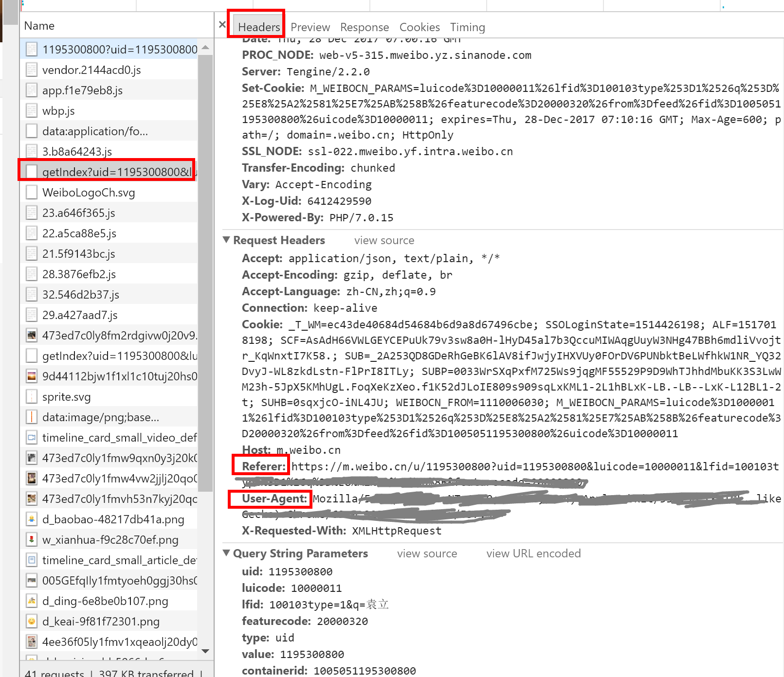
Task: Click file icon of wbp.js
Action: tap(32, 111)
